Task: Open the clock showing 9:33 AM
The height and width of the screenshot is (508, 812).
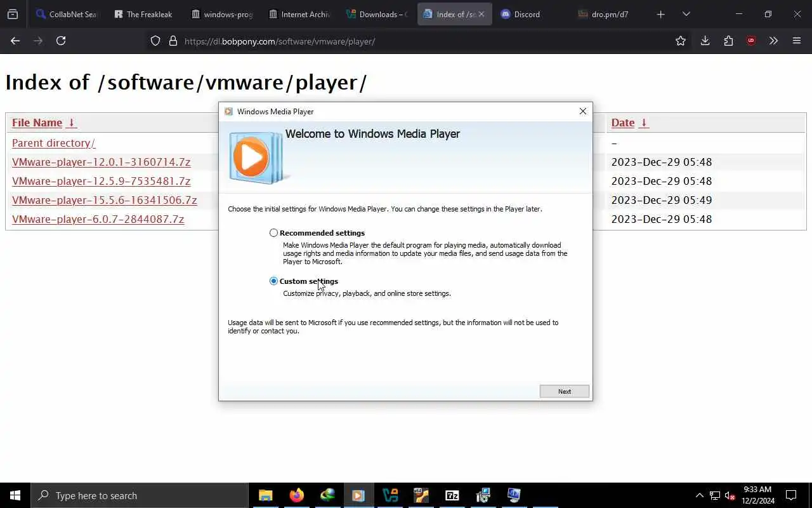Action: coord(757,495)
